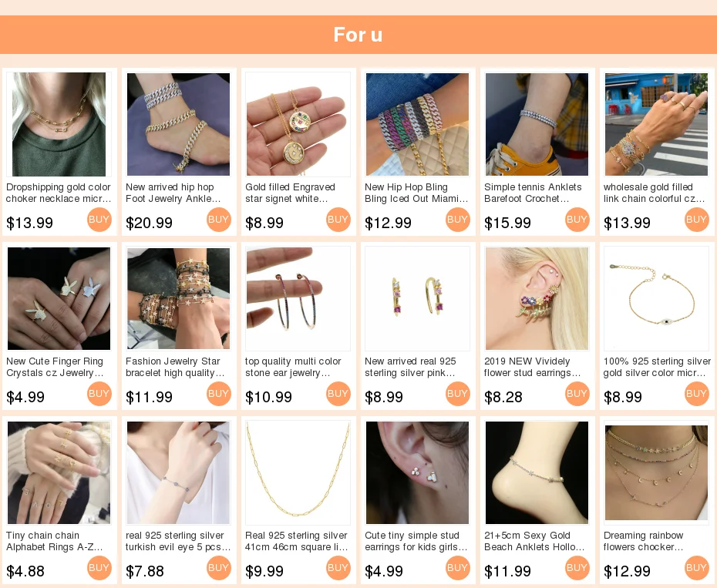Click BUY on the $8.99 engraved star signet
Viewport: 717px width, 588px height.
tap(338, 220)
